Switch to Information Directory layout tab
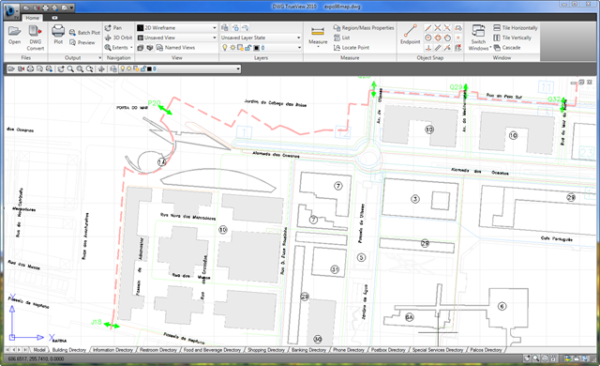 [x=112, y=350]
